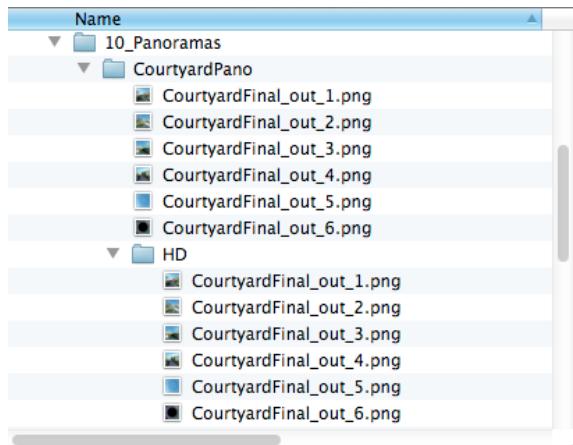Click thumbnail icon of CourtyardFinal_out_5.png in CourtyardPano
573x445 pixels.
143,201
